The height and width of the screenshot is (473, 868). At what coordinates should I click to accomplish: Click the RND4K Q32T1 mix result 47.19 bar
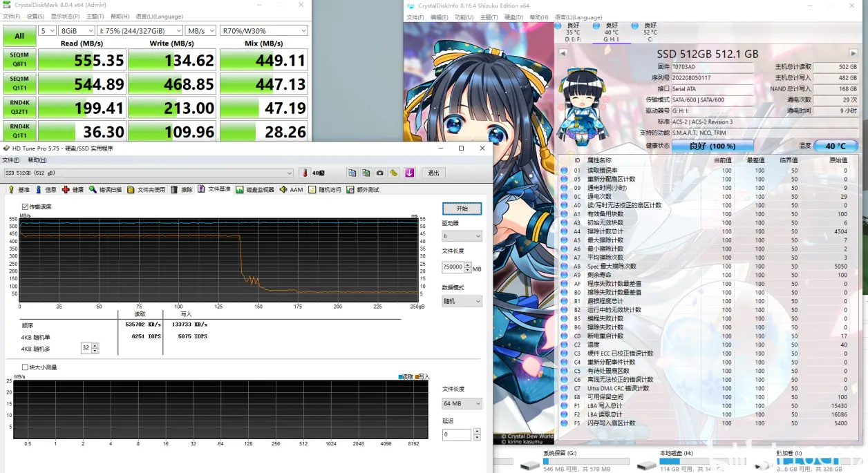pos(263,108)
